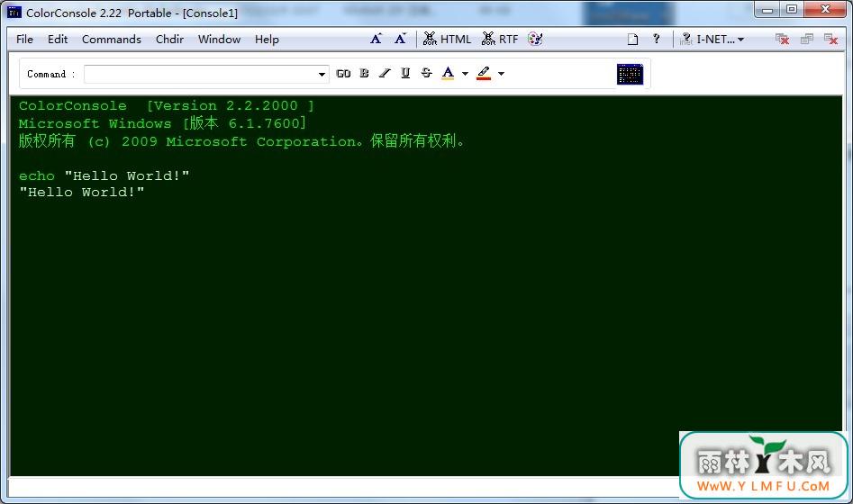Image resolution: width=853 pixels, height=504 pixels.
Task: Click the Microsoft Windows version line
Action: pos(163,123)
